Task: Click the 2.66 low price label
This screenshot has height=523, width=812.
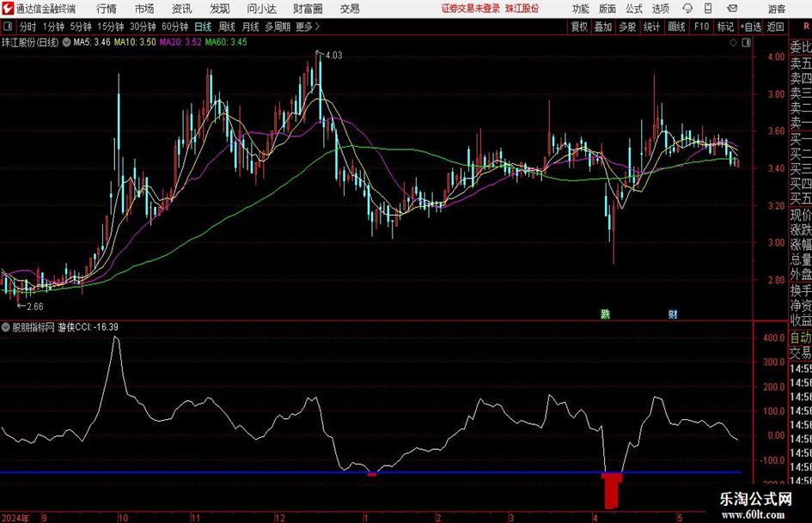Action: click(34, 307)
